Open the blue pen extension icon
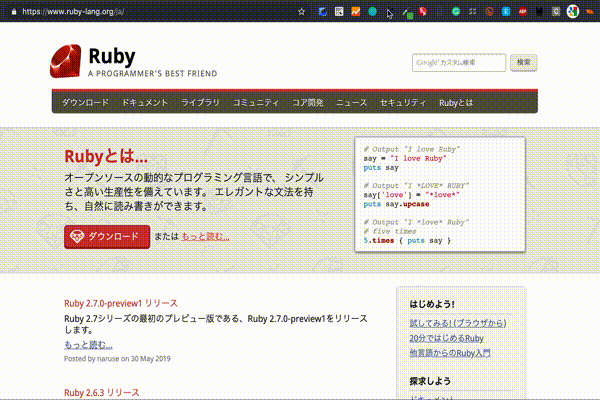This screenshot has width=600, height=400. pos(323,11)
